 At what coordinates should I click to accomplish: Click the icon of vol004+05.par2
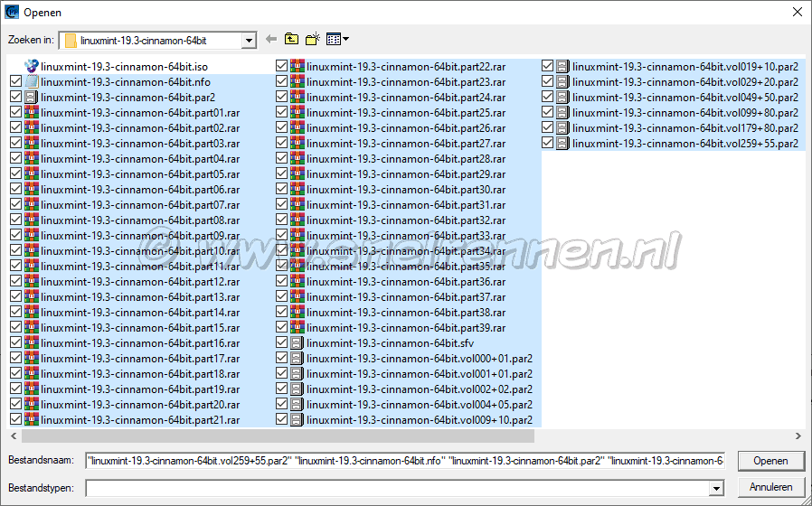pyautogui.click(x=297, y=405)
